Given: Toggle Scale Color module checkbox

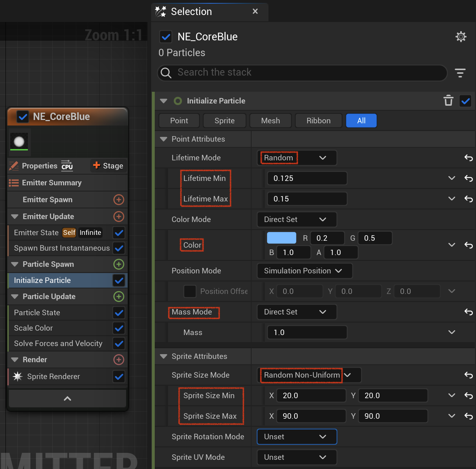Looking at the screenshot, I should pos(119,328).
